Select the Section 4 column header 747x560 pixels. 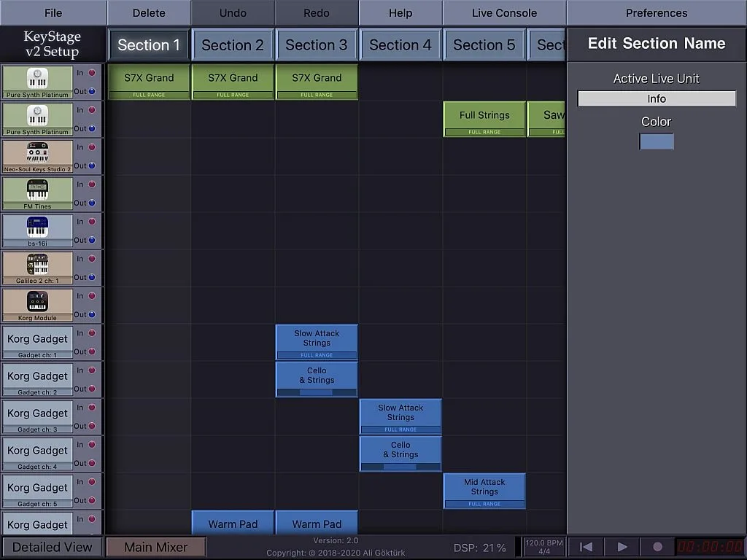tap(400, 45)
